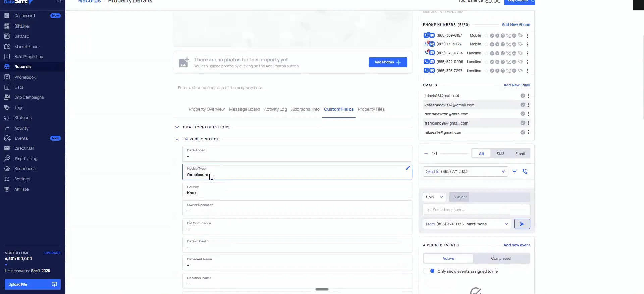Open the Message Board tab
The height and width of the screenshot is (294, 644).
[244, 109]
